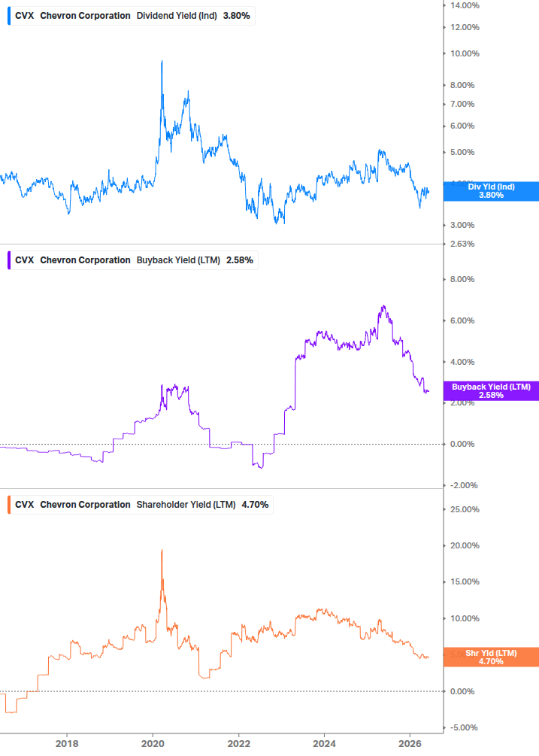The height and width of the screenshot is (756, 539).
Task: Click the 2020 spike of the shareholder yield line
Action: pyautogui.click(x=162, y=551)
